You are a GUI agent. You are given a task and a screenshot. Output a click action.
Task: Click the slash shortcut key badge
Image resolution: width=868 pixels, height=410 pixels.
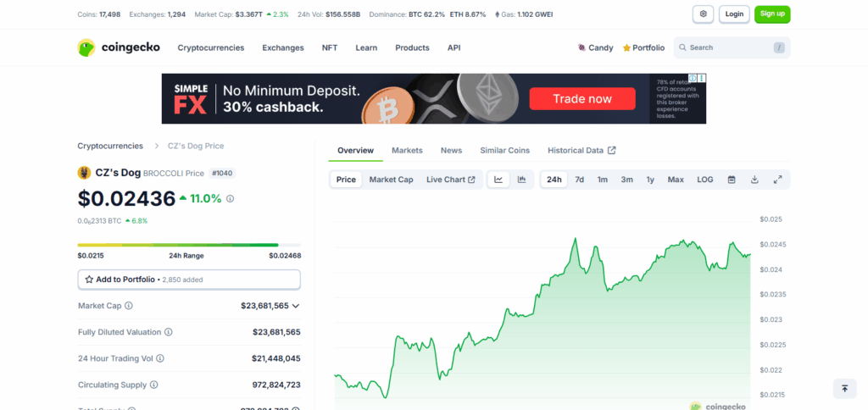779,48
